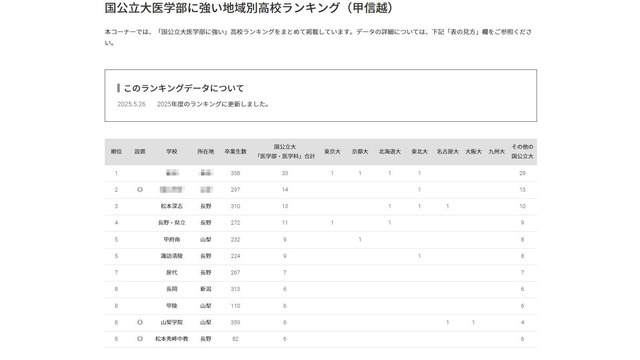Screen dimensions: 640x360
Task: Click medical total 11 in 長野・県立 row
Action: click(x=285, y=223)
